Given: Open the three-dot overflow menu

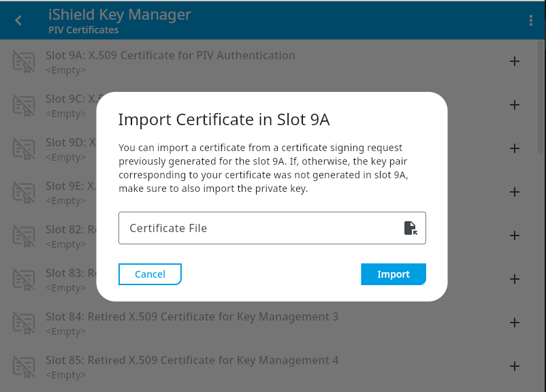Looking at the screenshot, I should point(530,20).
